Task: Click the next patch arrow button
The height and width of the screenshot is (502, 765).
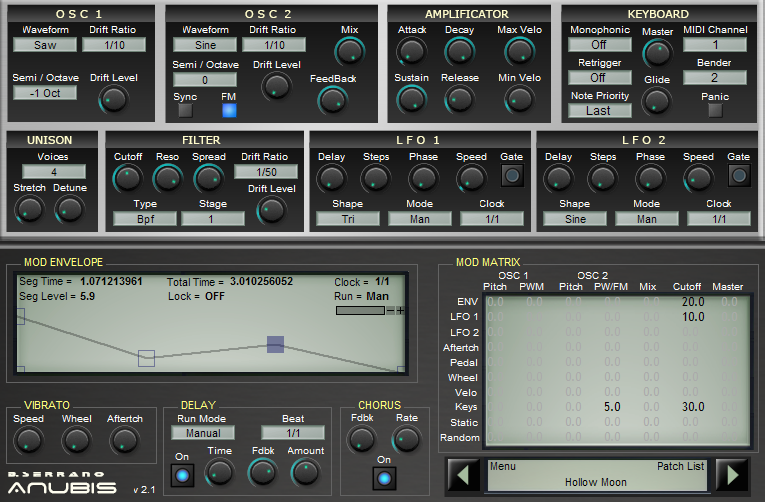Action: pyautogui.click(x=732, y=474)
